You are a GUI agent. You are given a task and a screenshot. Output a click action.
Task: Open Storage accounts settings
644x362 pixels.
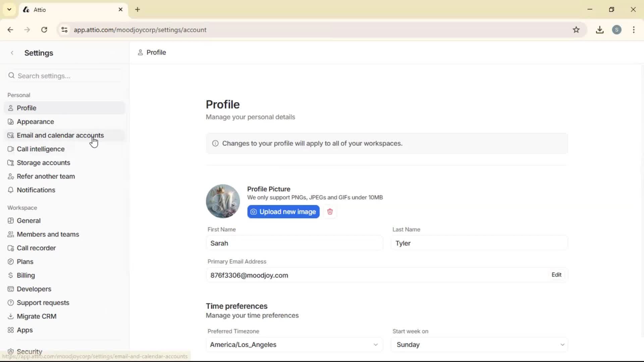coord(65,163)
